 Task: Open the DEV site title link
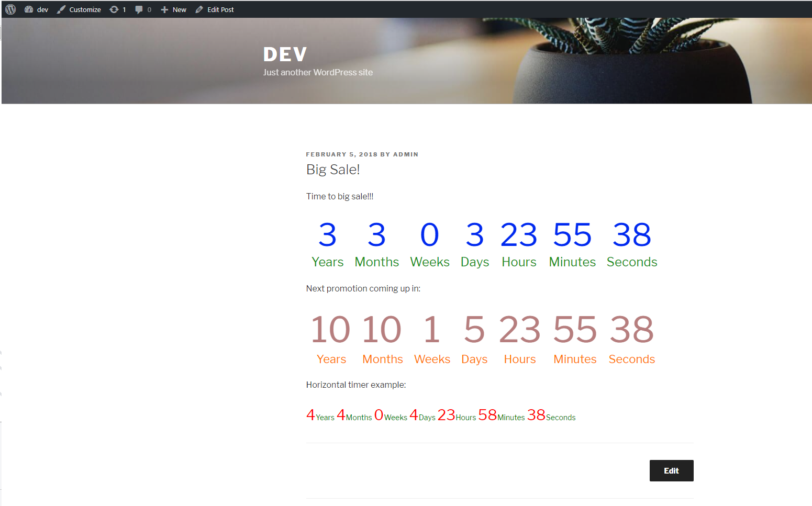[285, 54]
